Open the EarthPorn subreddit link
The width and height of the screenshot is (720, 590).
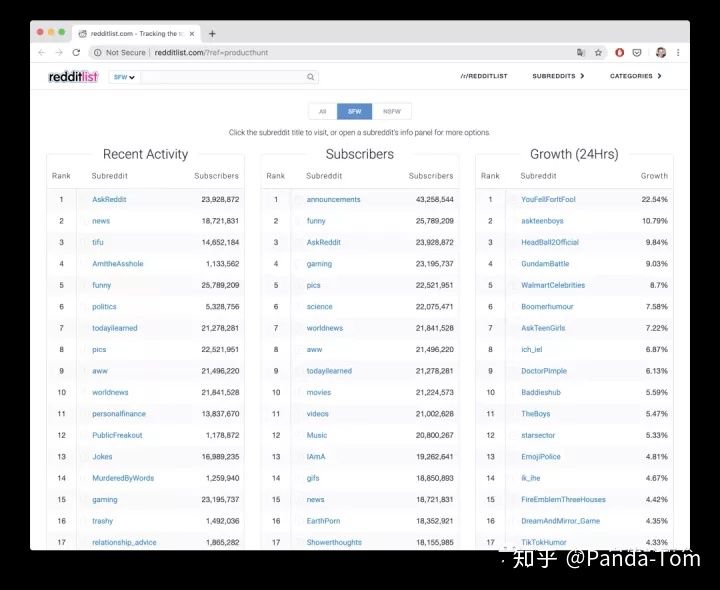click(x=323, y=521)
